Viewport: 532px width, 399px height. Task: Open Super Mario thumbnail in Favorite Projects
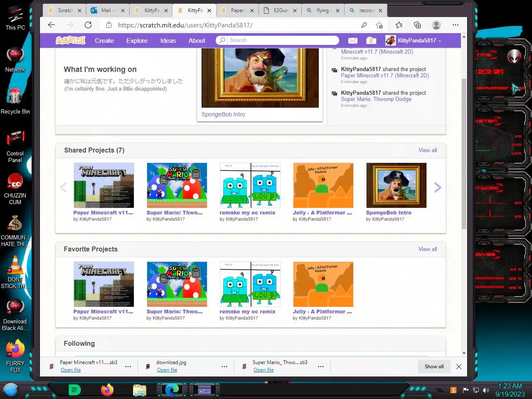click(177, 284)
